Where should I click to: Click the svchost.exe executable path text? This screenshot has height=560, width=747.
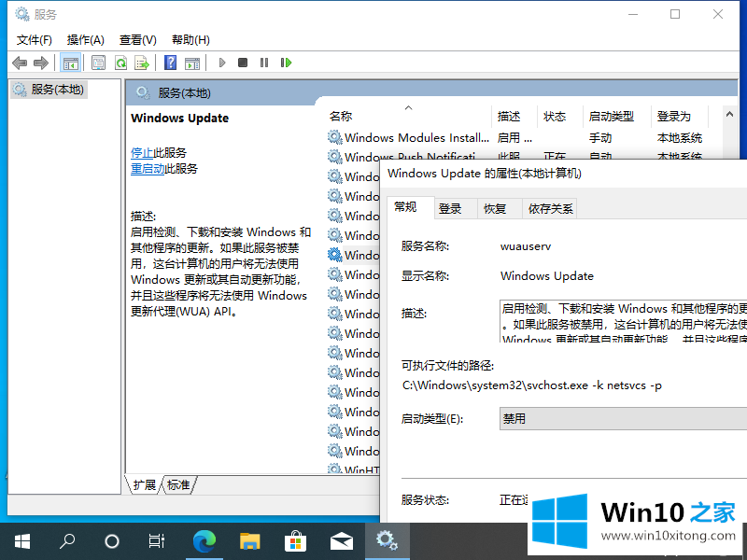pyautogui.click(x=532, y=385)
